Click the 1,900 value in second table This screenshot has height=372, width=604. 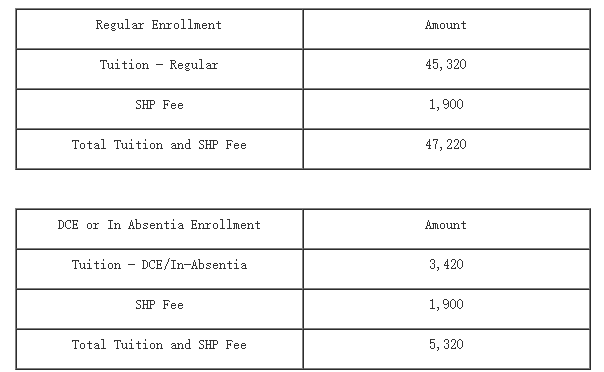click(x=446, y=304)
